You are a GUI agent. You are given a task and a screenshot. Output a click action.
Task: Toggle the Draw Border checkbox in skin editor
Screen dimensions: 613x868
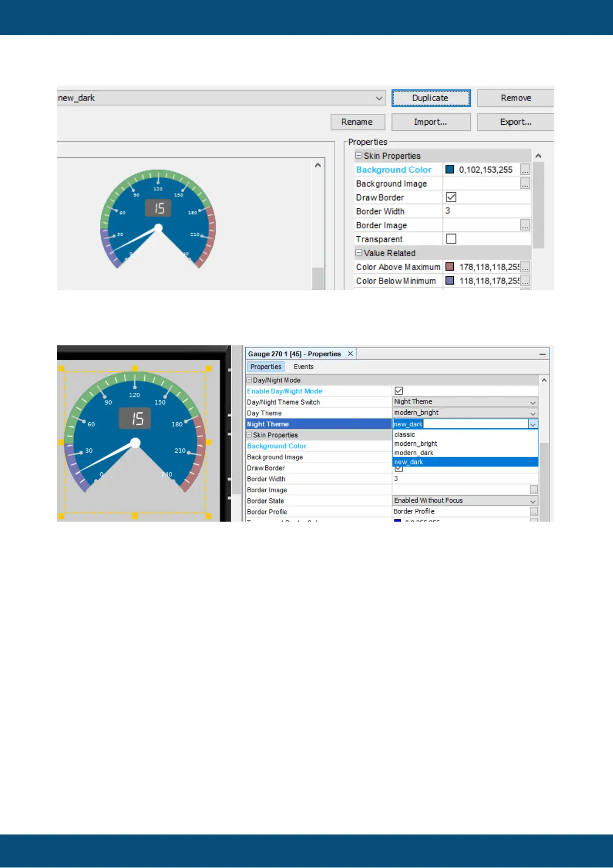pos(451,197)
